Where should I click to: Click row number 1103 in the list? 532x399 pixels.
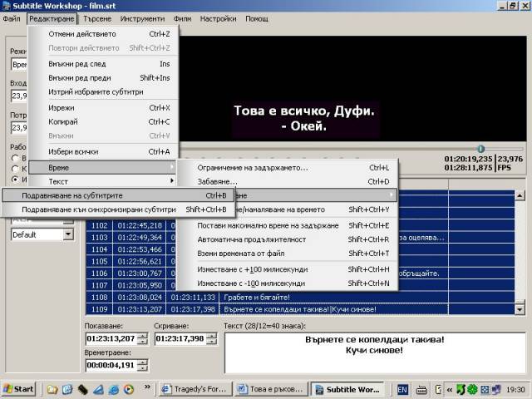pos(100,238)
